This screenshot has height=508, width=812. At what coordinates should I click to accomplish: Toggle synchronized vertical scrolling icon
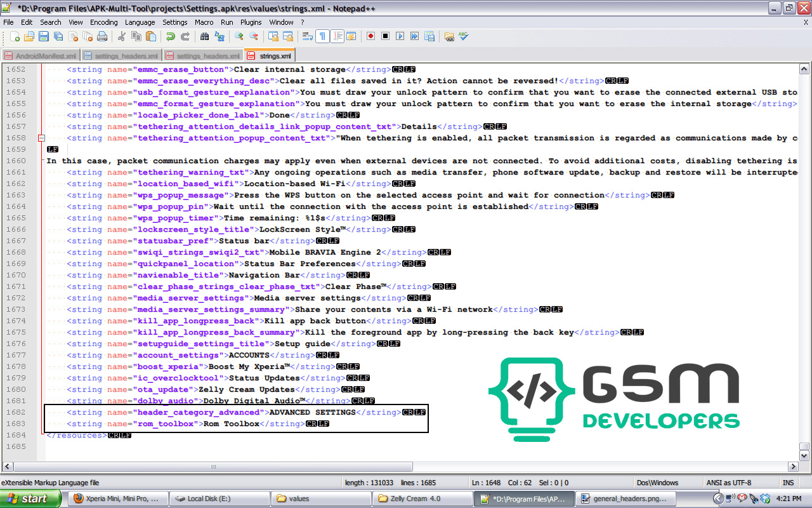click(274, 36)
